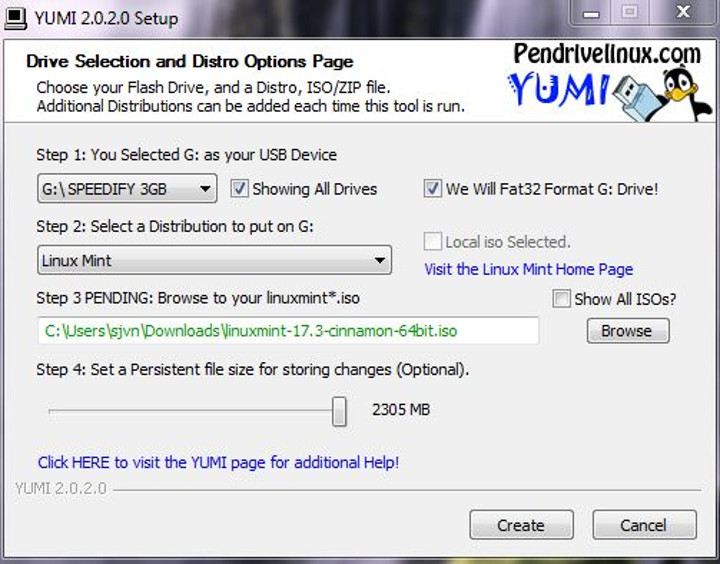
Task: Minimize the YUMI Setup window
Action: 591,12
